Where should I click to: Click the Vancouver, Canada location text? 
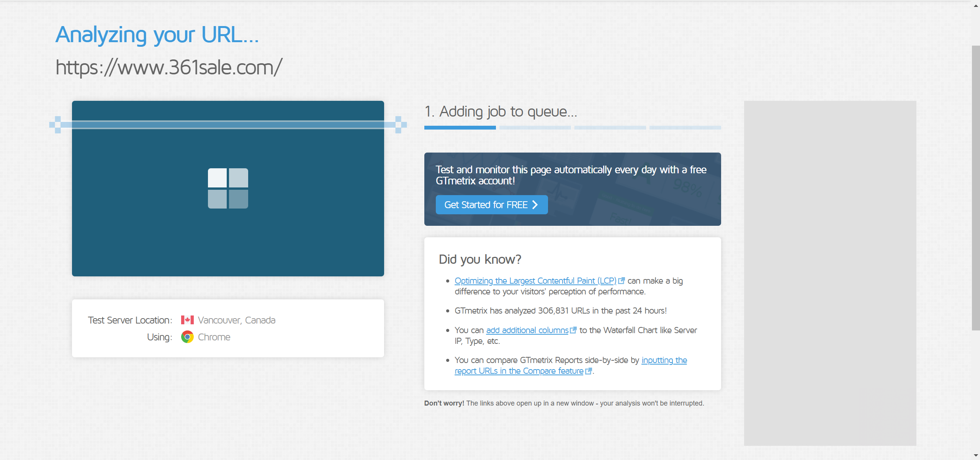coord(236,320)
